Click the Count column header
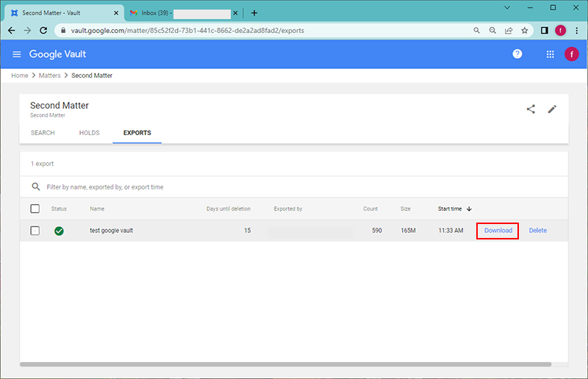This screenshot has width=588, height=379. point(370,209)
